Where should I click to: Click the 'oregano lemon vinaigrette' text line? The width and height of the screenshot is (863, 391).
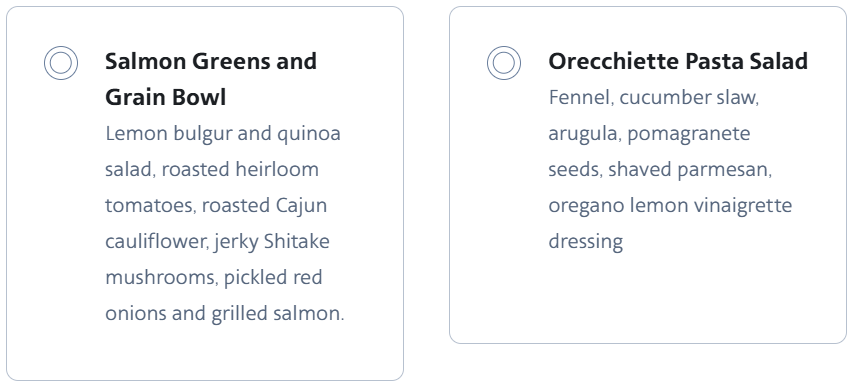pyautogui.click(x=670, y=206)
